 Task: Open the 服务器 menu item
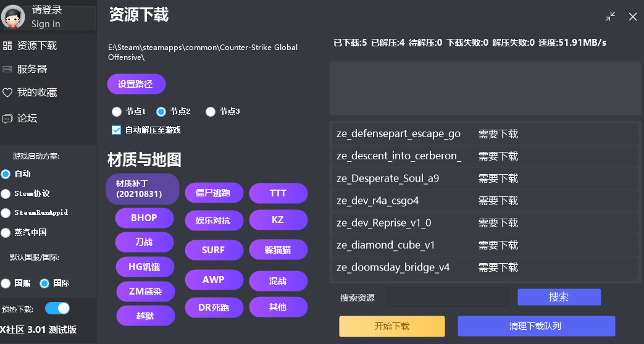click(x=32, y=69)
